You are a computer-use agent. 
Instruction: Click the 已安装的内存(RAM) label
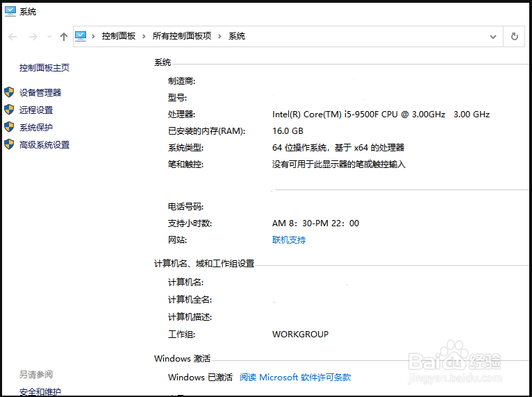[x=207, y=131]
